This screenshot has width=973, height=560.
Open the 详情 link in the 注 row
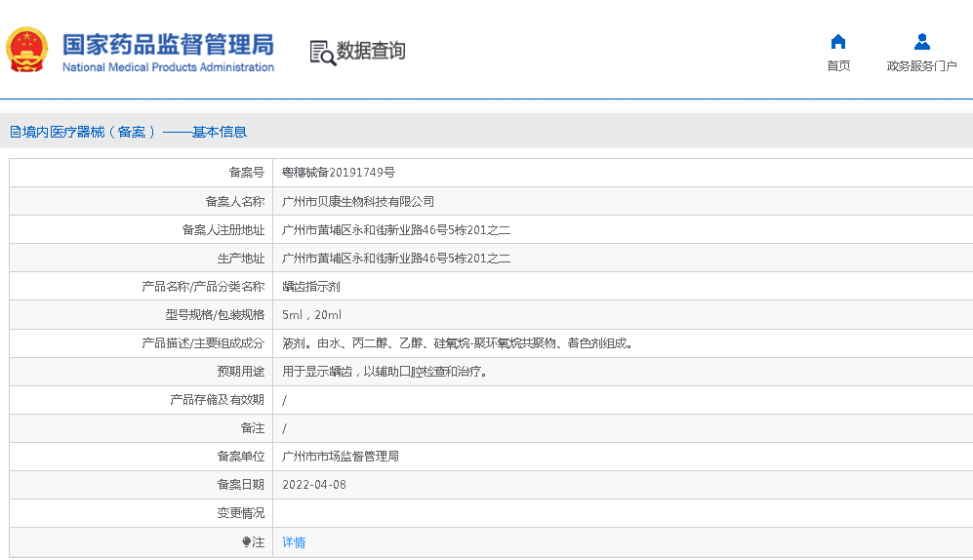pos(294,542)
